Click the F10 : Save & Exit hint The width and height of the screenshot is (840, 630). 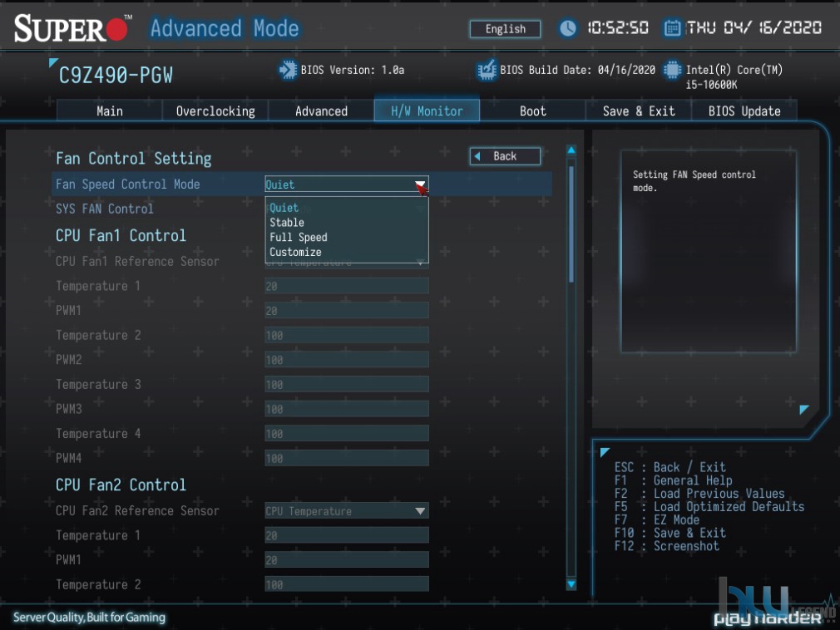pyautogui.click(x=670, y=533)
